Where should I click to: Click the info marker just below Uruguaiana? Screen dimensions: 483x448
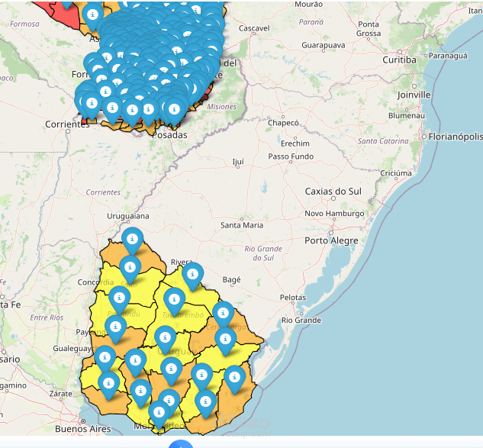(133, 240)
